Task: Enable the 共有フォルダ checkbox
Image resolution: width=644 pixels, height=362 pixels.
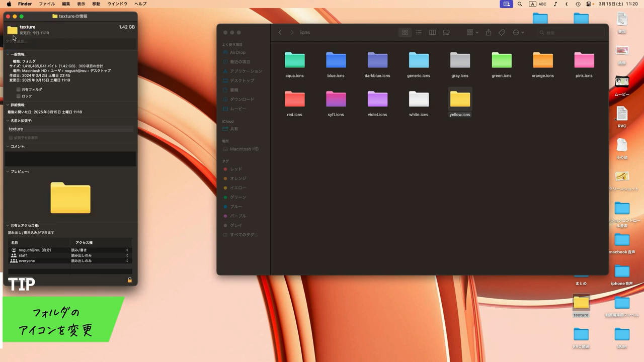Action: point(19,89)
